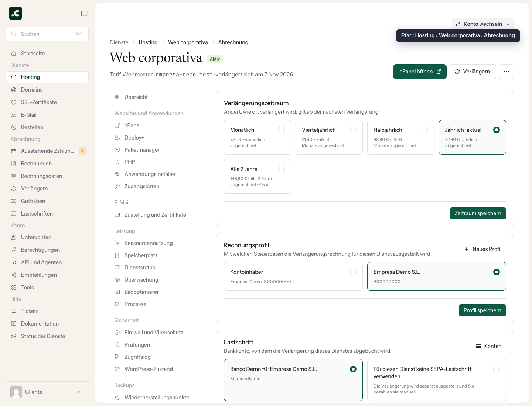Click the SSL-Zertifikate shield icon
The width and height of the screenshot is (532, 406).
pyautogui.click(x=14, y=102)
